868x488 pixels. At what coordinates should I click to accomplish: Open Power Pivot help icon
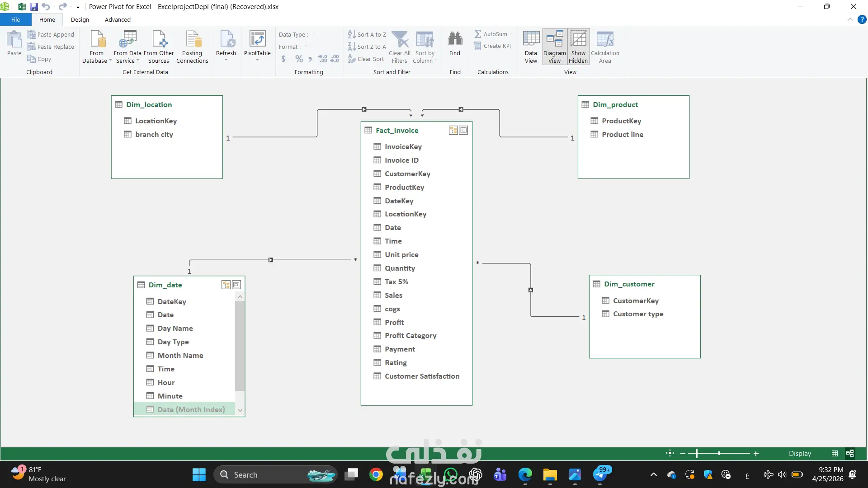[x=862, y=20]
